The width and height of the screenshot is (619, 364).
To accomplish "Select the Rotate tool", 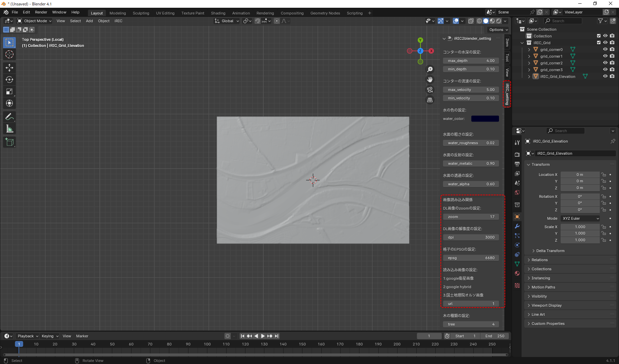I will (9, 80).
